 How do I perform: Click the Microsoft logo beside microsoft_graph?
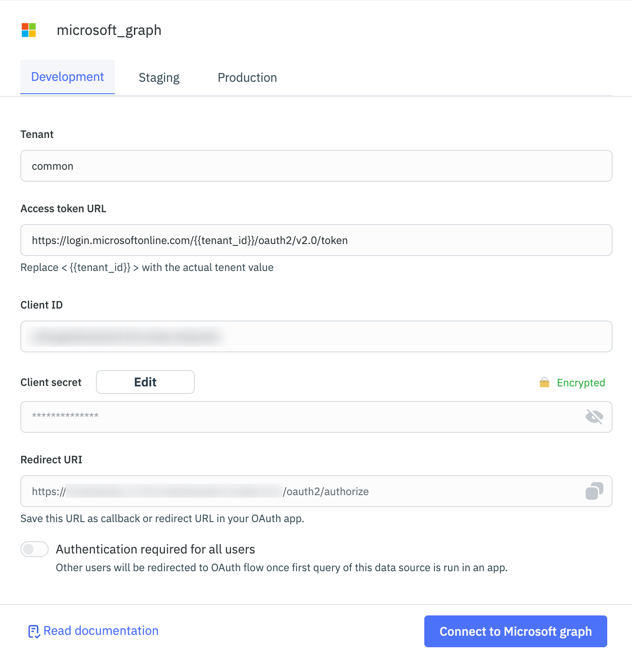click(x=28, y=30)
